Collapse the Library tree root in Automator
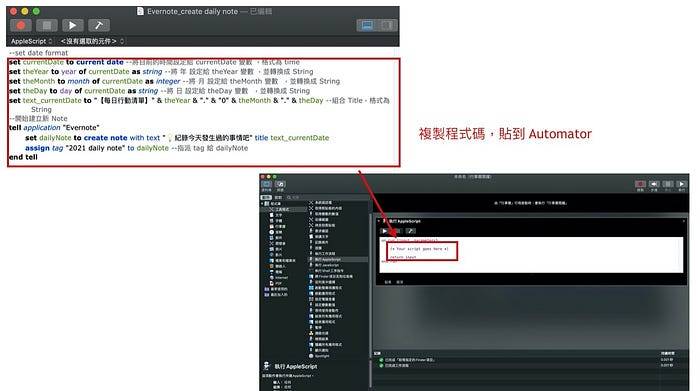The height and width of the screenshot is (391, 700). pos(262,204)
